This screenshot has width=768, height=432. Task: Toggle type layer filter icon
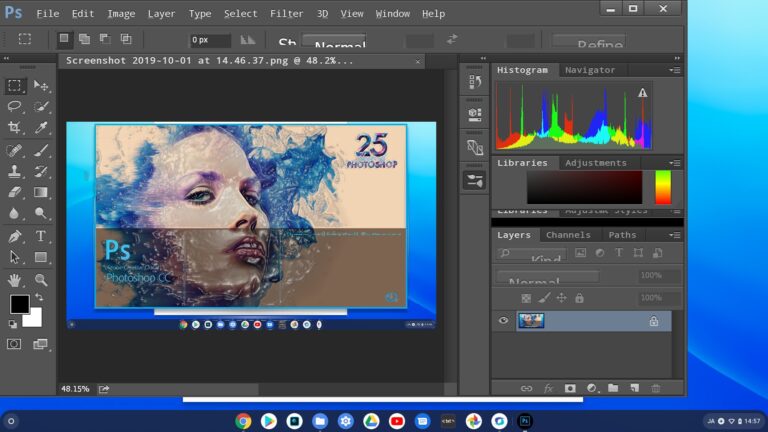(619, 253)
